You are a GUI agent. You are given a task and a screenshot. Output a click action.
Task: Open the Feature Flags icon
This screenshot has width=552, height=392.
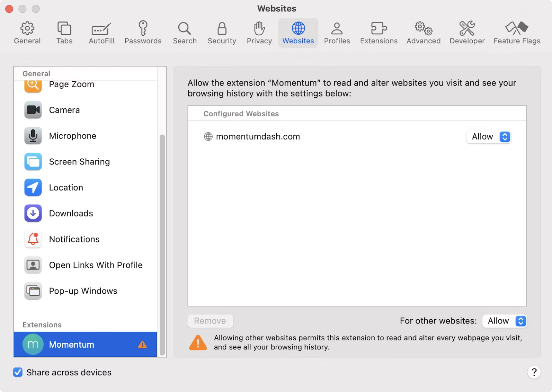coord(517,28)
